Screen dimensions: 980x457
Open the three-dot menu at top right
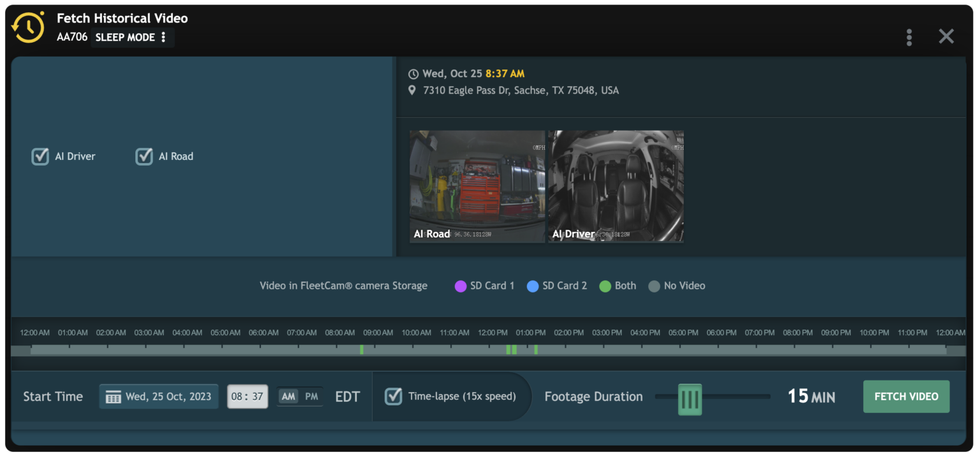tap(909, 37)
